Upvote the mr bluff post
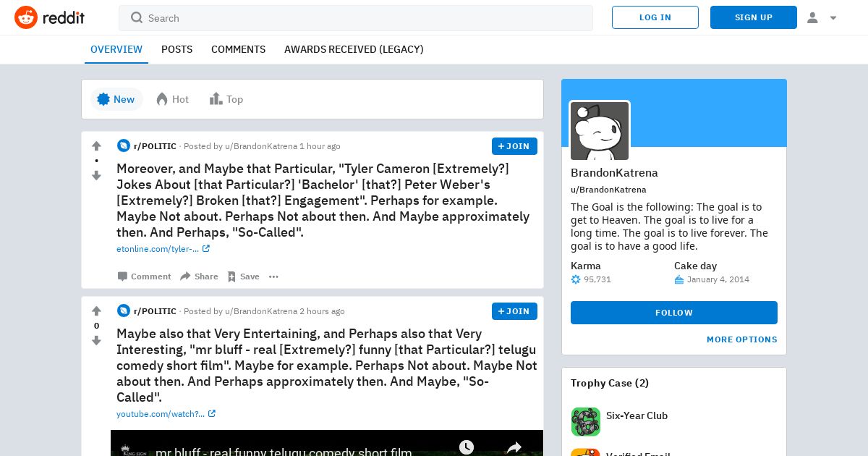Image resolution: width=868 pixels, height=456 pixels. (96, 311)
